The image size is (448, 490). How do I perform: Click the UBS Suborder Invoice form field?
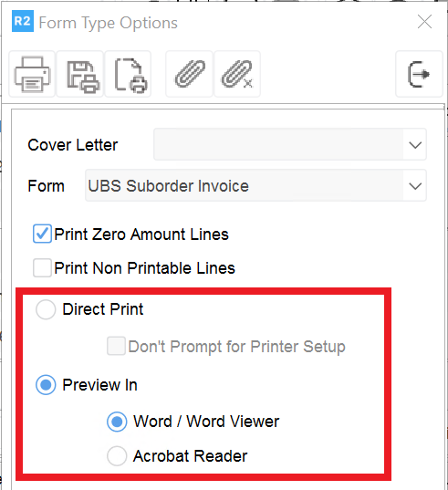click(255, 185)
